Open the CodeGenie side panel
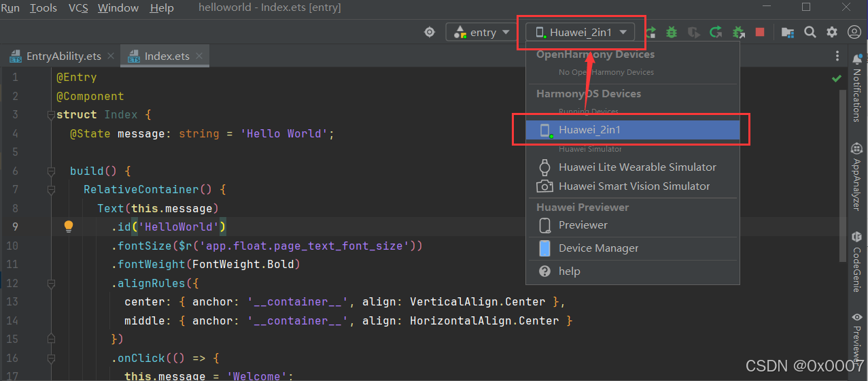This screenshot has height=381, width=868. pos(857,262)
